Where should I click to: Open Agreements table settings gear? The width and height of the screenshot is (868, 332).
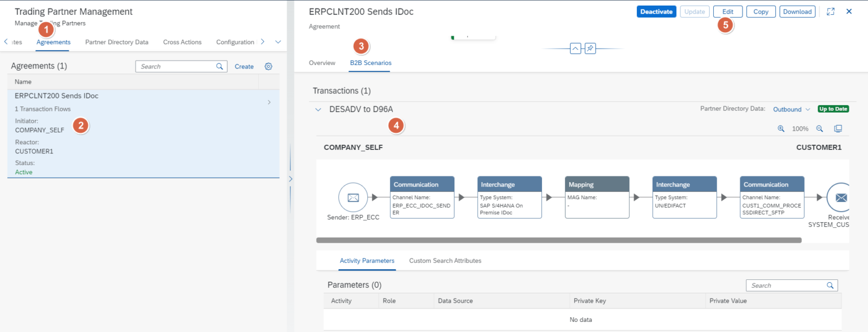(x=268, y=66)
